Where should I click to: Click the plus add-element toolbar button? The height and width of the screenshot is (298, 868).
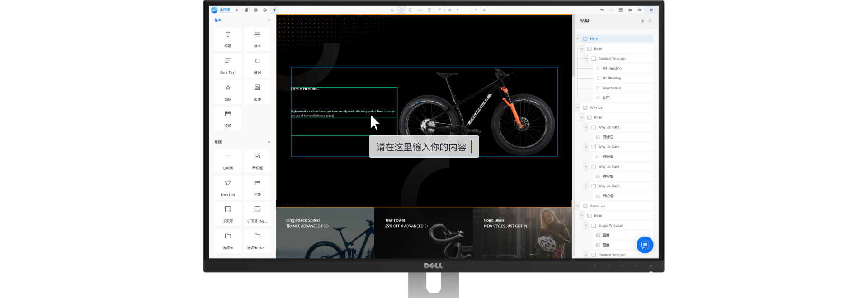[x=274, y=9]
